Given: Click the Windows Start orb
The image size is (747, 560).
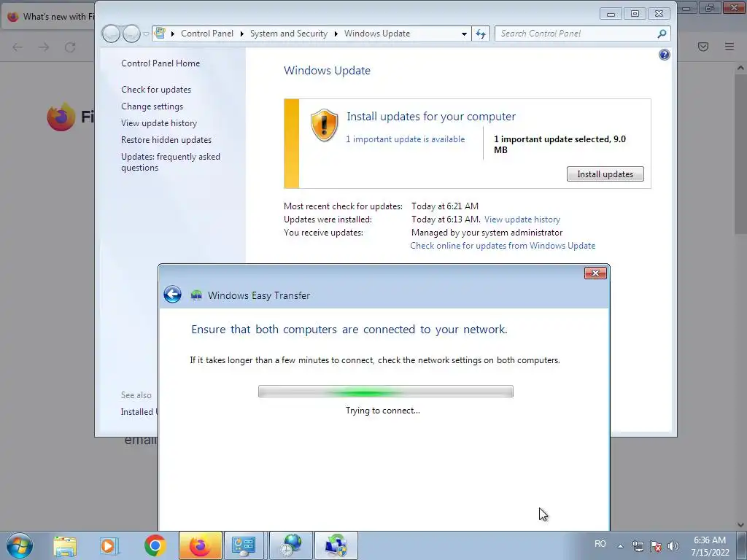Looking at the screenshot, I should [20, 545].
